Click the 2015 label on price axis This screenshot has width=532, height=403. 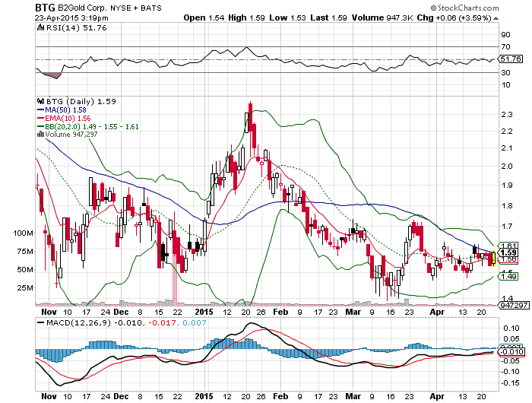click(204, 312)
